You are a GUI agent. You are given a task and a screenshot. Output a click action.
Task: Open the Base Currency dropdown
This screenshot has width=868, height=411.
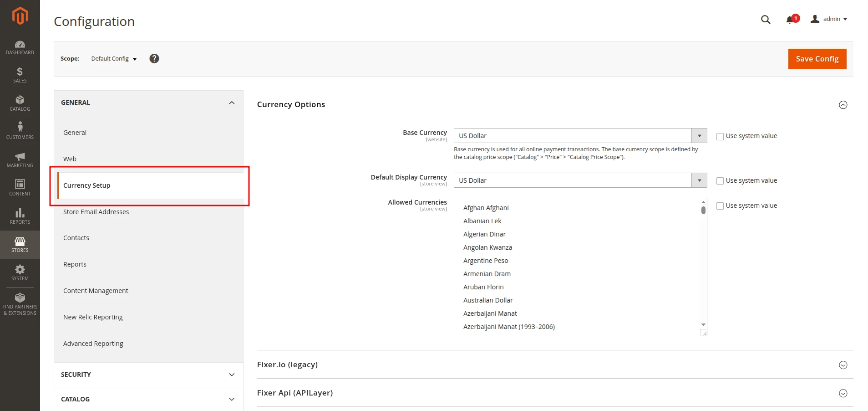[x=580, y=136]
